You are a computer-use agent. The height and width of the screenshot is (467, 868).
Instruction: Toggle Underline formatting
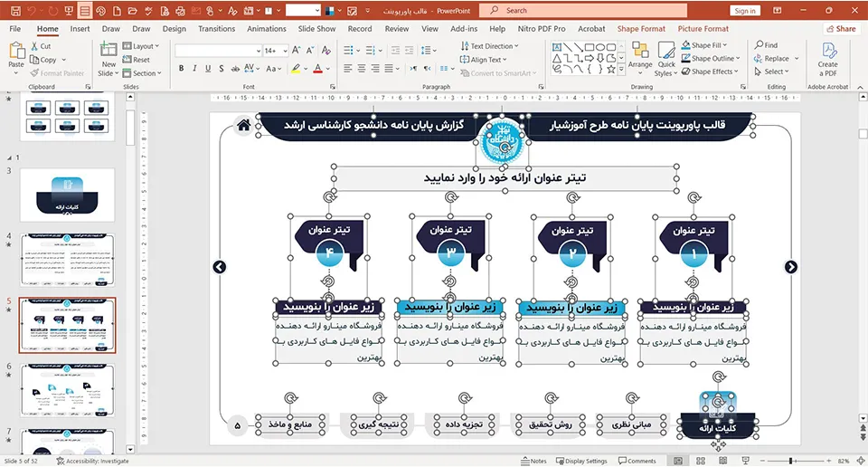click(x=208, y=68)
